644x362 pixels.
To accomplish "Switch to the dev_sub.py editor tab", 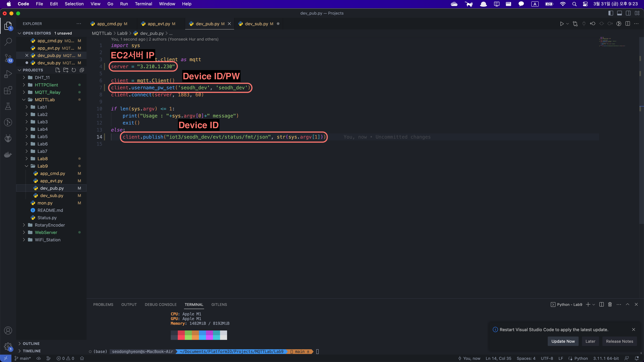I will click(256, 24).
